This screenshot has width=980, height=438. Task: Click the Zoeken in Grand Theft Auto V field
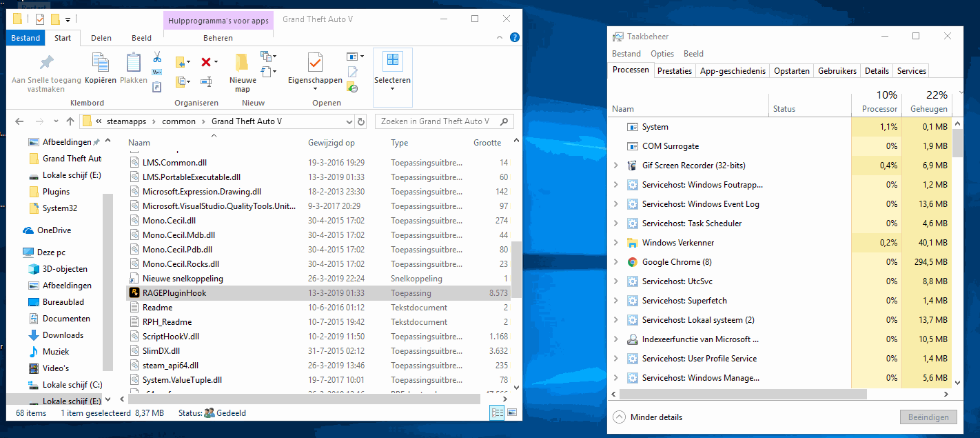[438, 121]
